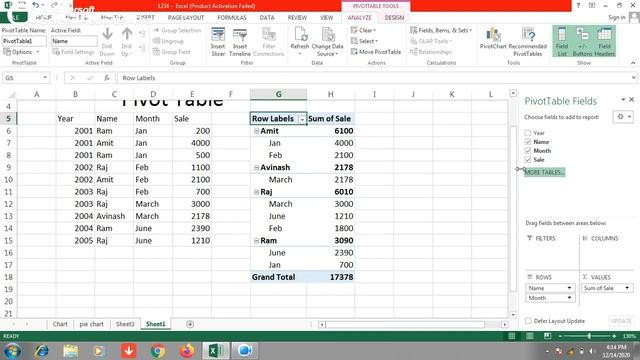640x360 pixels.
Task: Click the Active Field name box
Action: coord(74,41)
